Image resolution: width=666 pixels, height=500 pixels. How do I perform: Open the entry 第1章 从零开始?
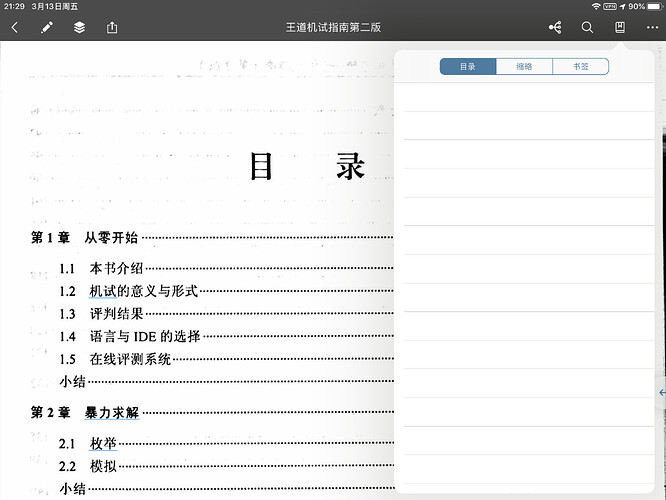(x=85, y=237)
